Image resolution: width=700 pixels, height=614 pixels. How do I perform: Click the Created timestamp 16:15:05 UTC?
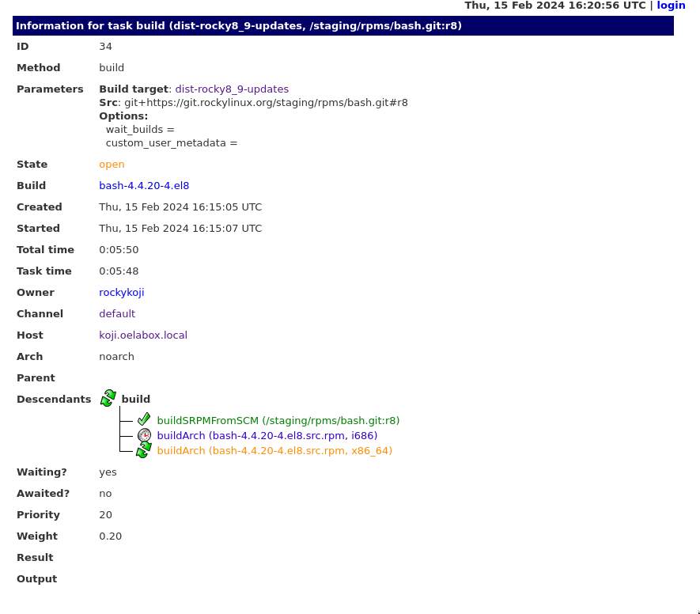(x=180, y=207)
